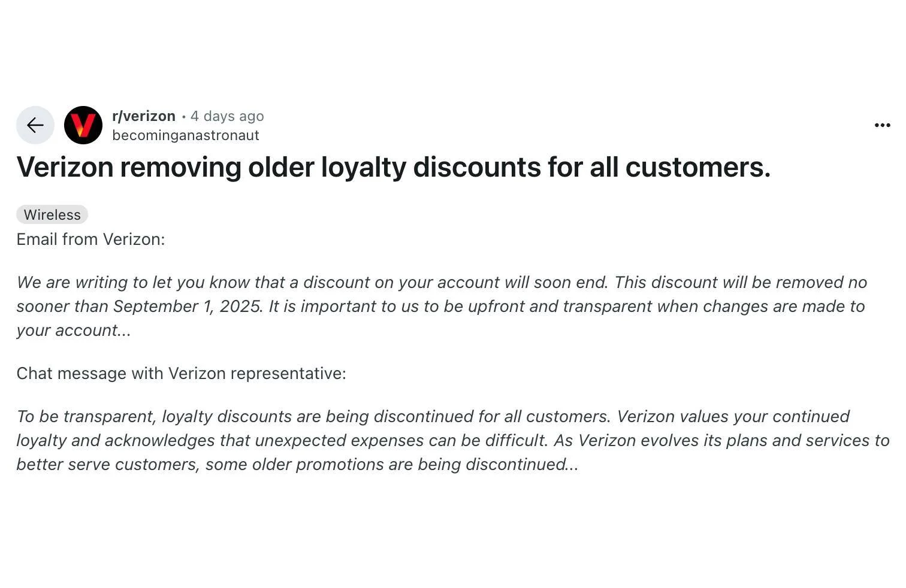
Task: Click "Verizon" at the start of the title
Action: coord(65,167)
